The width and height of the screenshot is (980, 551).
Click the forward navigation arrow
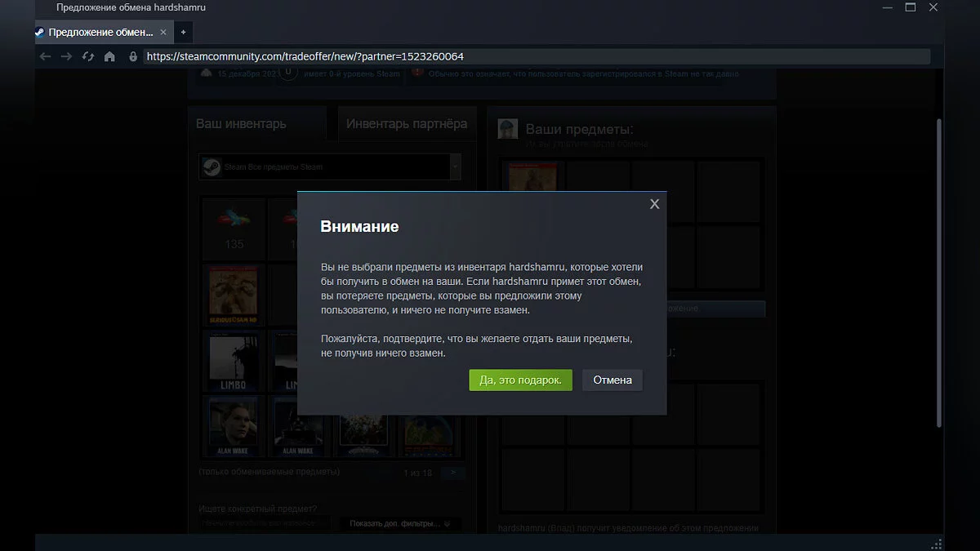67,56
